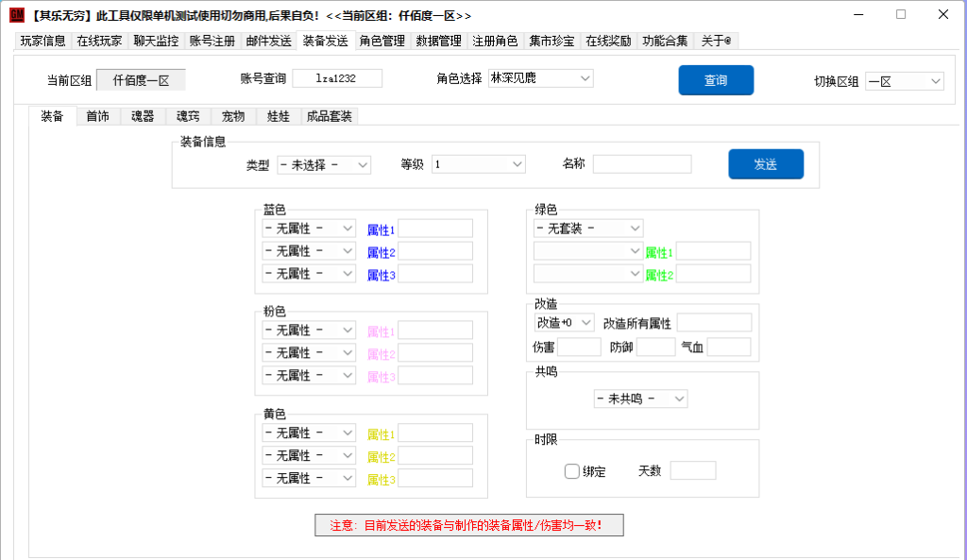Click the 查询 button
The image size is (967, 560).
[716, 80]
